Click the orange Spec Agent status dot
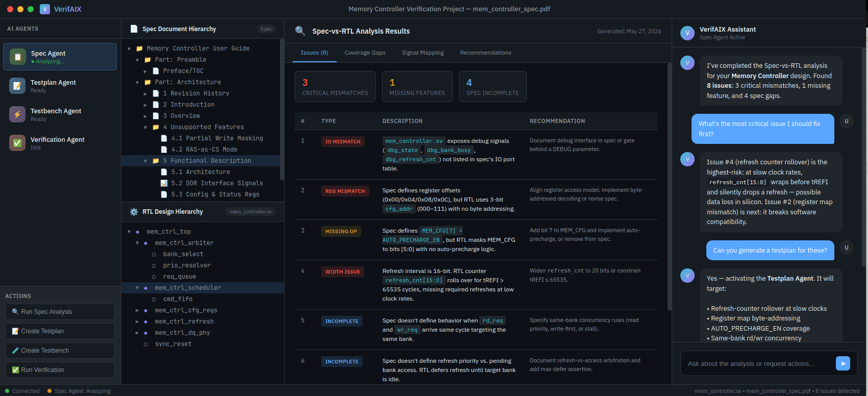 (x=49, y=391)
